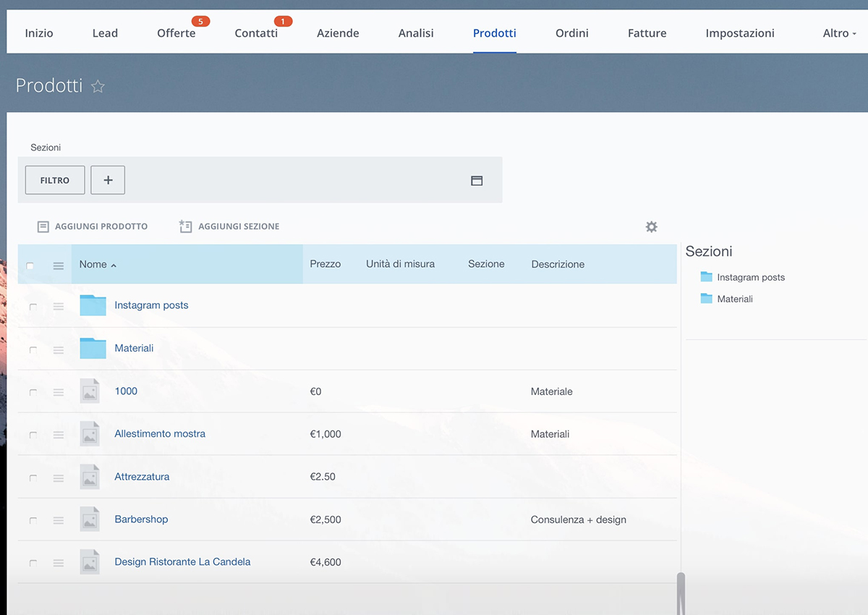The height and width of the screenshot is (615, 868).
Task: Select the Prodotti tab
Action: [x=495, y=33]
